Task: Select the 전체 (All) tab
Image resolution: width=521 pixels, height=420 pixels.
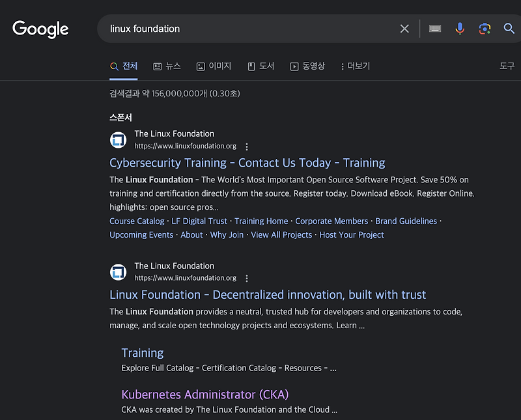Action: (x=124, y=66)
